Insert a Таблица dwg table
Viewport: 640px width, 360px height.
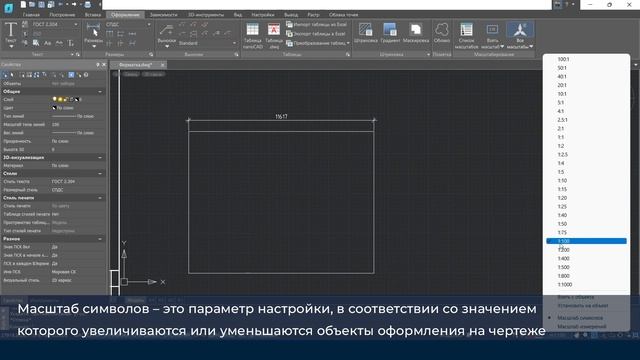point(273,36)
